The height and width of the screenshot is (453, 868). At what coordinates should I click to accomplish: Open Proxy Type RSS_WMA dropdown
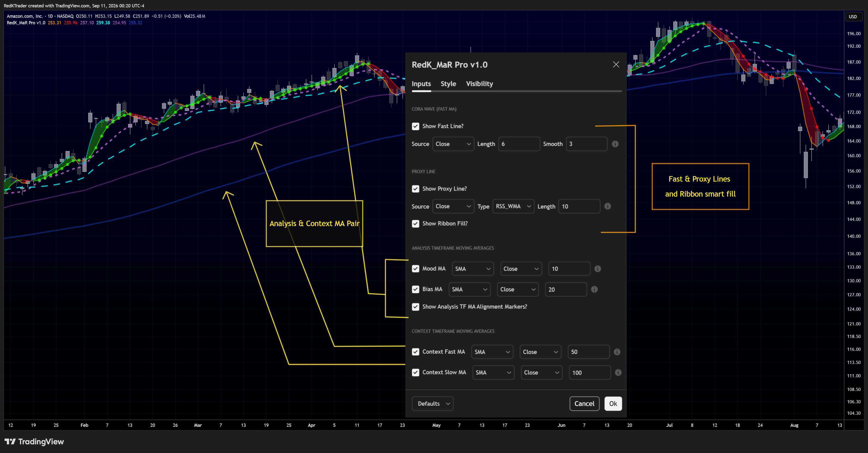pos(513,206)
